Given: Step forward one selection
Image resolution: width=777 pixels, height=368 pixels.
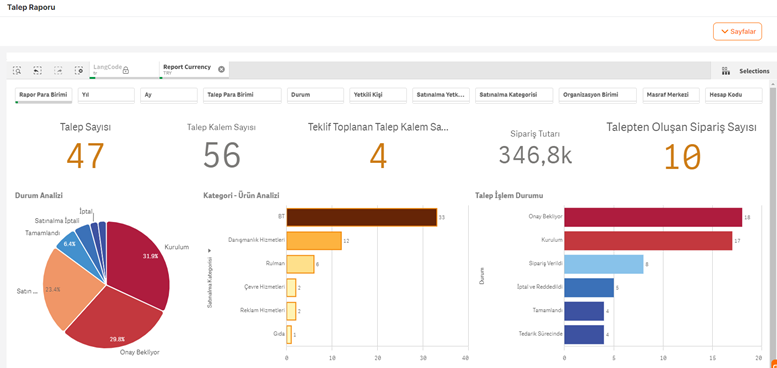Looking at the screenshot, I should pos(58,70).
